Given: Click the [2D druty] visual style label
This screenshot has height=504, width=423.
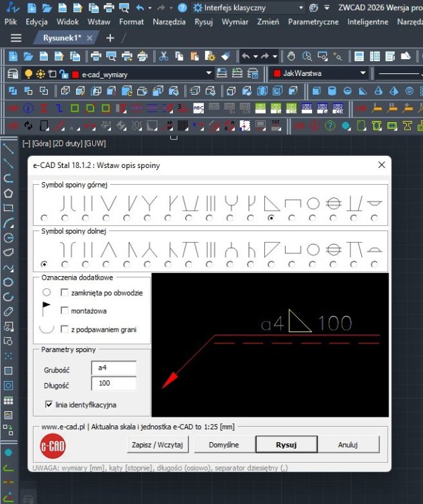Looking at the screenshot, I should pos(67,143).
